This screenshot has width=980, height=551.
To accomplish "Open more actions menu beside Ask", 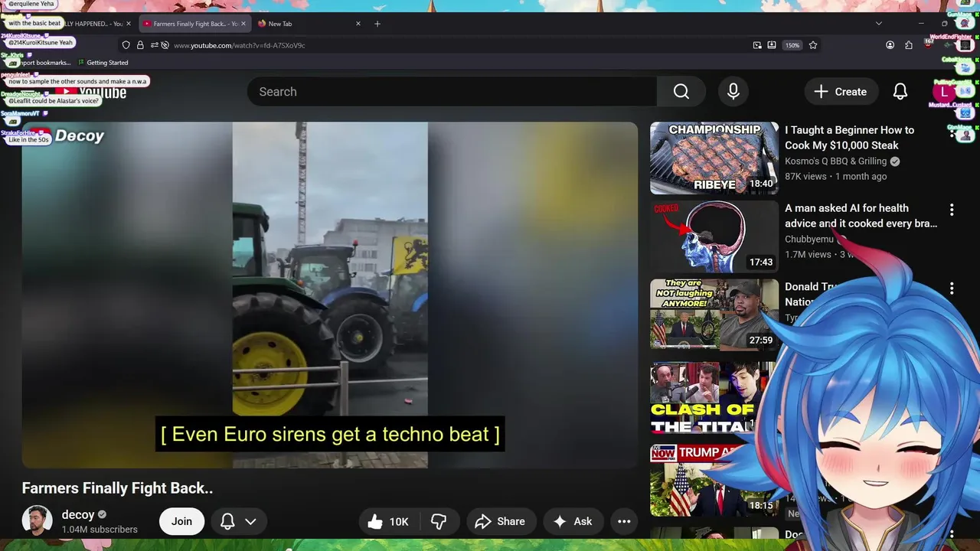I will click(x=624, y=522).
